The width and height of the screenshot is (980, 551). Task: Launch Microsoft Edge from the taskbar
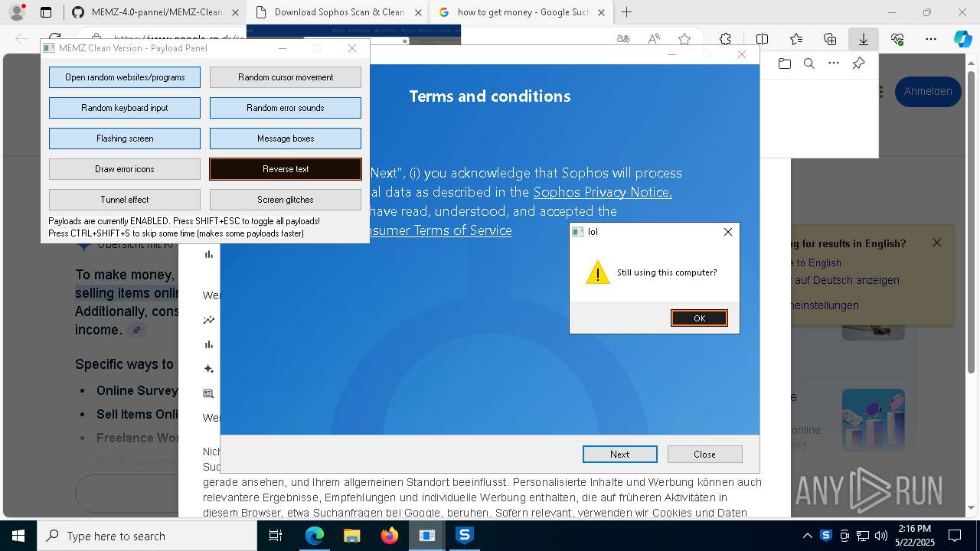[x=315, y=536]
